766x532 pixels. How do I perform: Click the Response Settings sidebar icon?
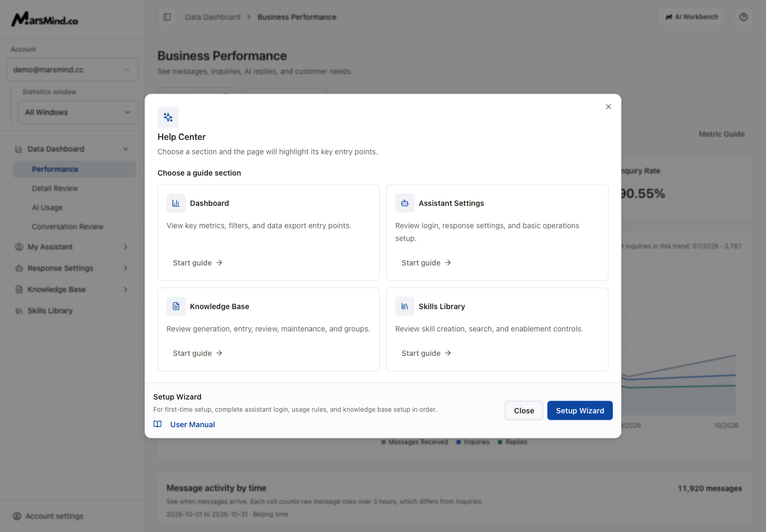tap(19, 268)
